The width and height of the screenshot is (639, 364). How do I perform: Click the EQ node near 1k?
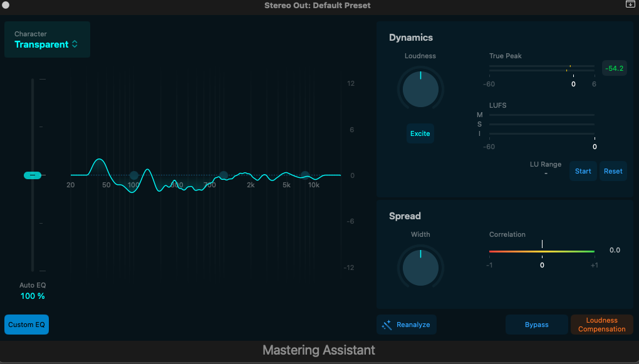click(x=223, y=175)
